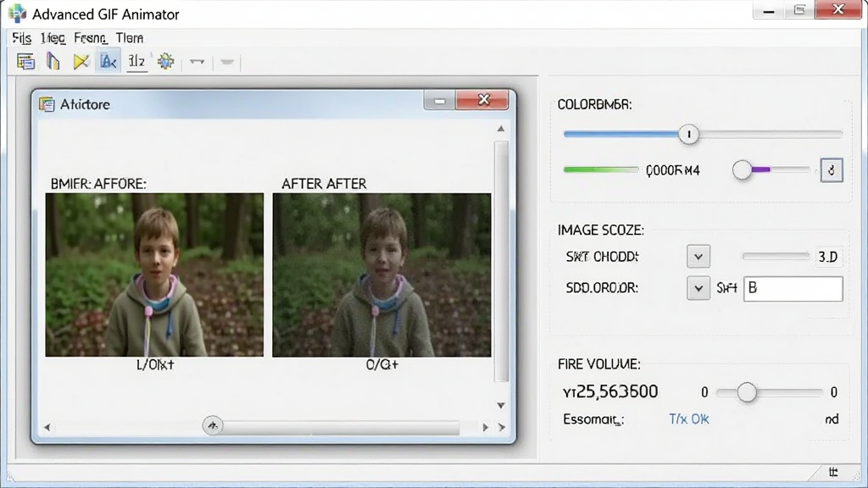Open the Fesng menu

pos(91,38)
